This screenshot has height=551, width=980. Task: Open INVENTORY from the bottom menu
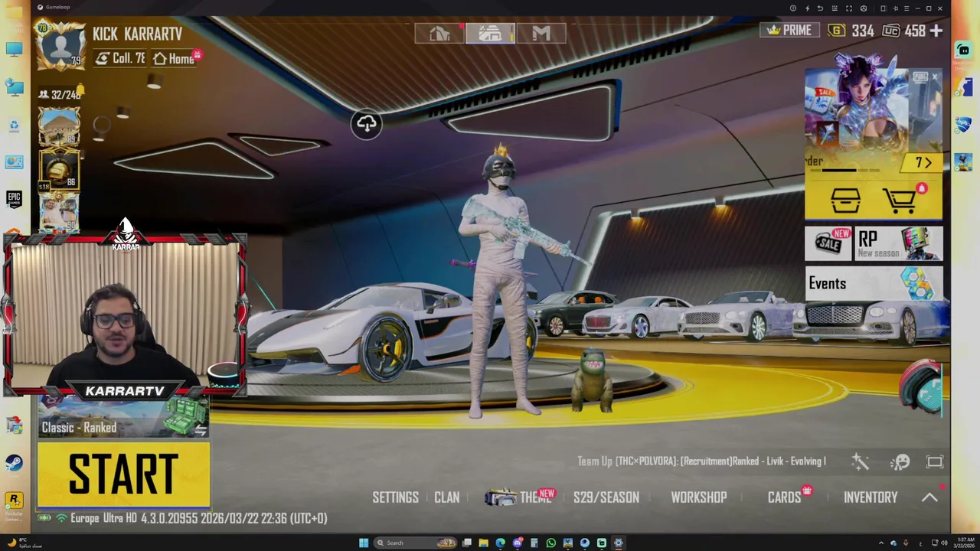click(x=870, y=497)
